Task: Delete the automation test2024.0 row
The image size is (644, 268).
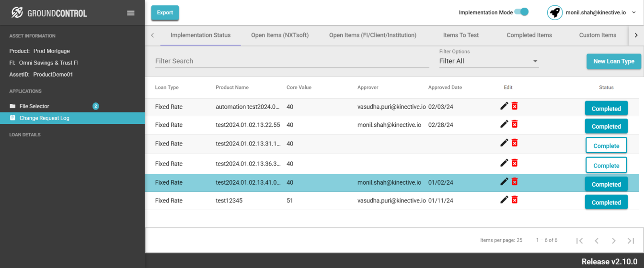Action: pyautogui.click(x=515, y=106)
